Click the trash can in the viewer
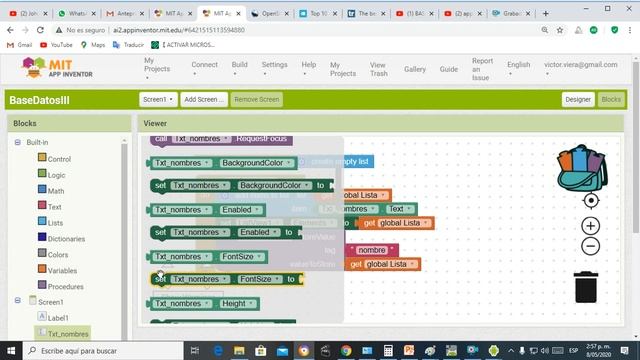This screenshot has width=640, height=360. tap(586, 287)
